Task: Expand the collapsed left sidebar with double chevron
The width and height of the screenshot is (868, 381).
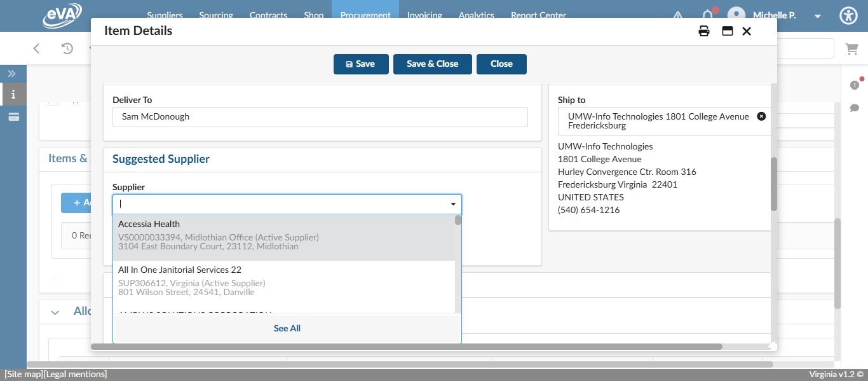Action: coord(11,73)
